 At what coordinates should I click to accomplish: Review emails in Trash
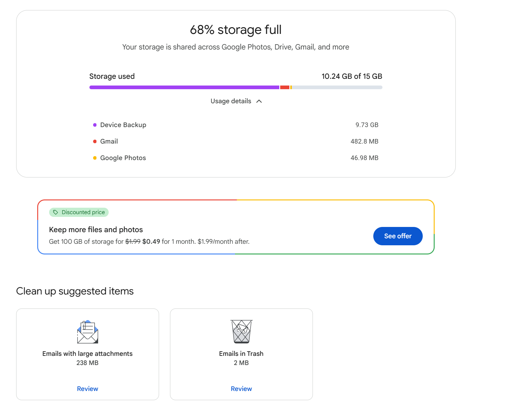click(x=241, y=389)
